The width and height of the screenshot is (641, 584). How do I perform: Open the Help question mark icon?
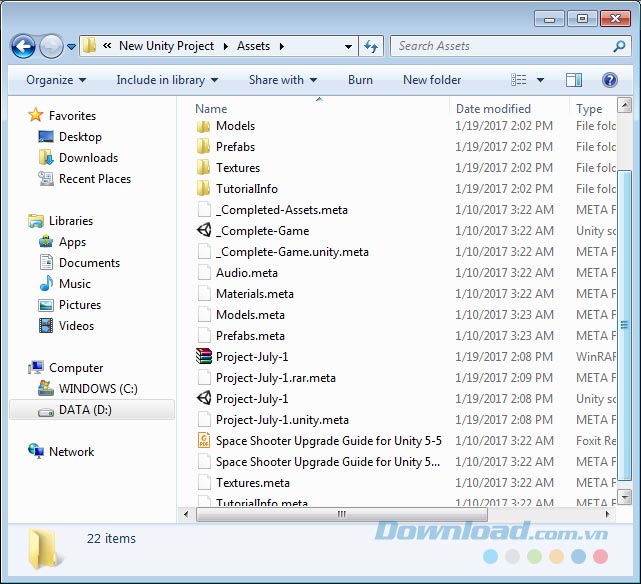pos(609,80)
